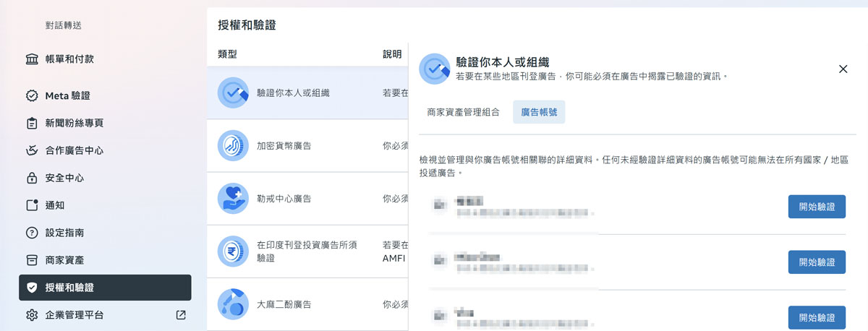Switch to 廣告帳號 tab
Image resolution: width=868 pixels, height=331 pixels.
pyautogui.click(x=539, y=113)
